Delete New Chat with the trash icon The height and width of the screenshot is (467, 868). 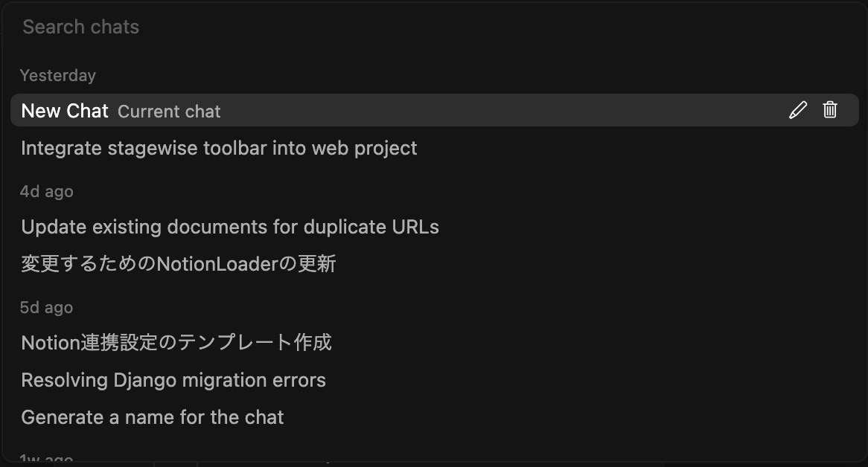(830, 110)
